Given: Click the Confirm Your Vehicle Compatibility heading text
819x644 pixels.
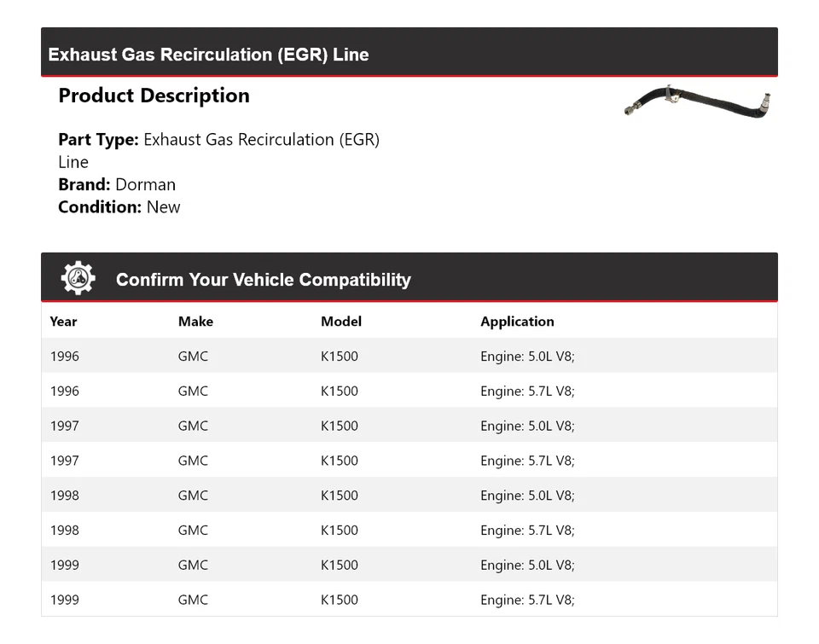Looking at the screenshot, I should 263,280.
